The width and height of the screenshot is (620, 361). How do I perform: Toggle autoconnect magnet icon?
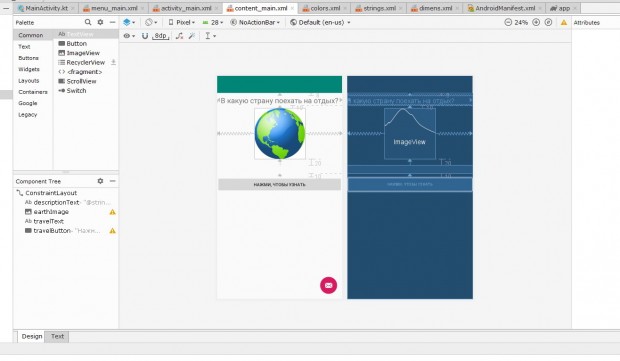point(145,36)
